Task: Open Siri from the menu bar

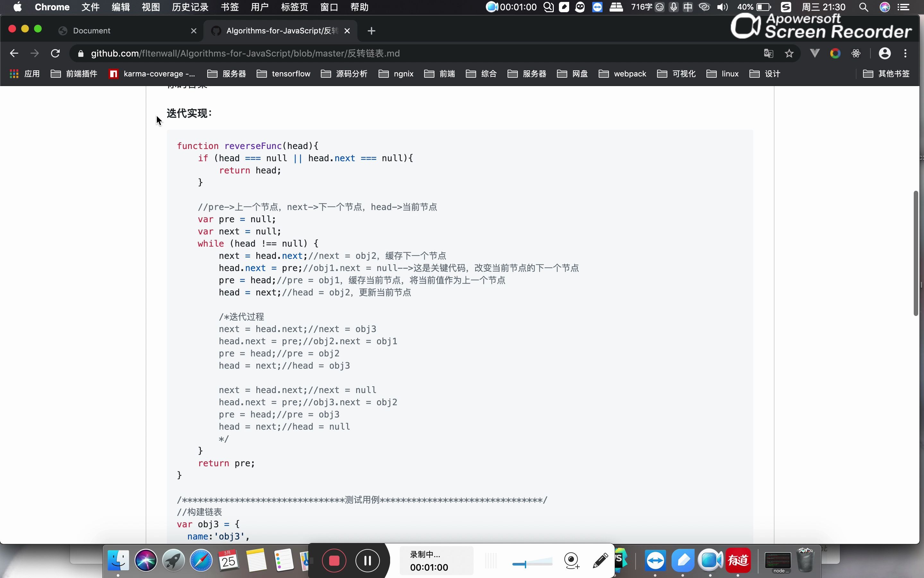Action: coord(885,7)
